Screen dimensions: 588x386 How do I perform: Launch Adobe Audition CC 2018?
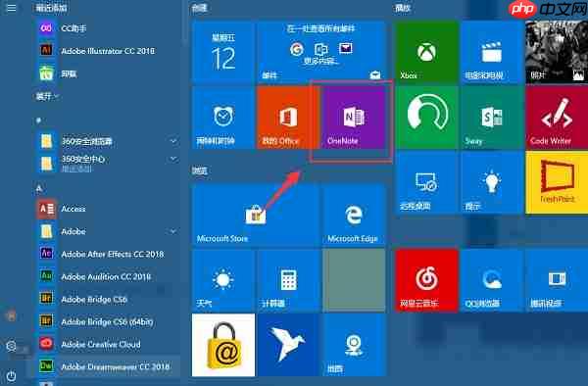coord(107,276)
